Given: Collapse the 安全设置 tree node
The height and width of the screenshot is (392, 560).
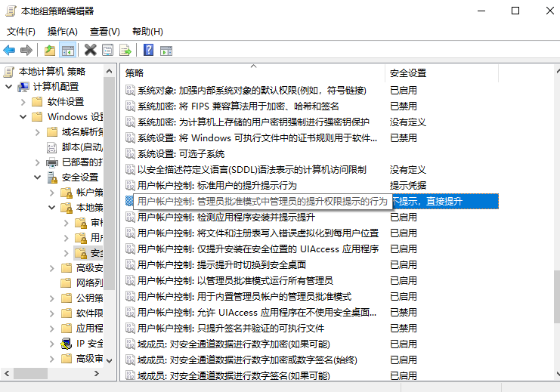Looking at the screenshot, I should tap(36, 177).
